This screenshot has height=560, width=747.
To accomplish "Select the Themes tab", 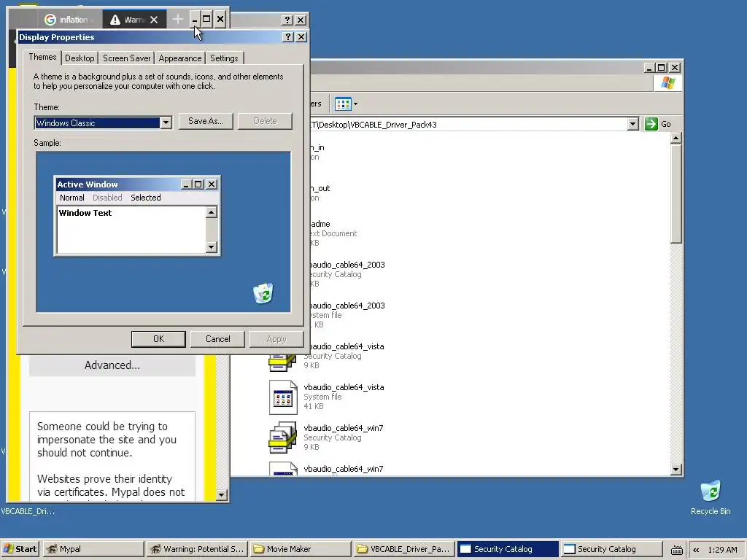I will coord(42,57).
